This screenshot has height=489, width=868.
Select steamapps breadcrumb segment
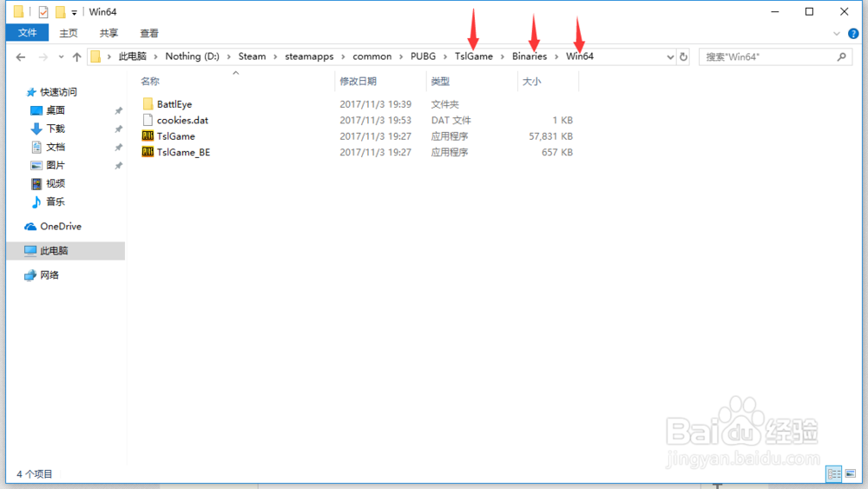[x=309, y=56]
